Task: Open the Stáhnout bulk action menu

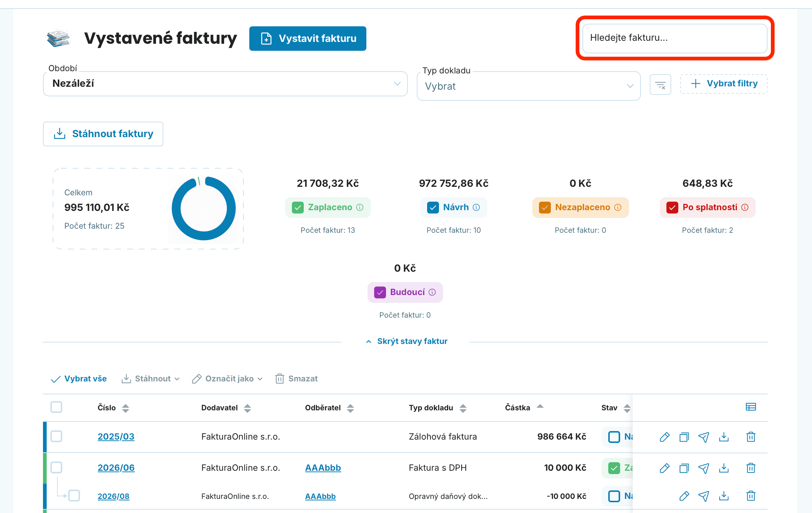Action: [150, 378]
